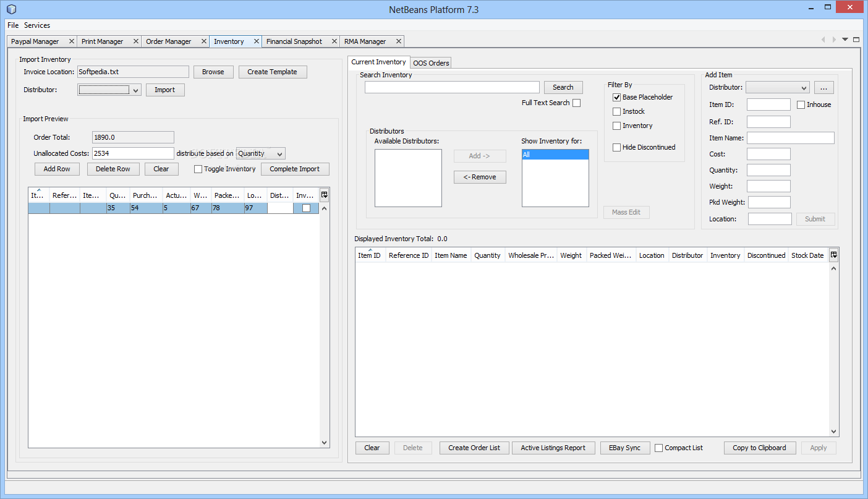Click import preview scrollbar up arrow
This screenshot has width=868, height=499.
pyautogui.click(x=325, y=208)
